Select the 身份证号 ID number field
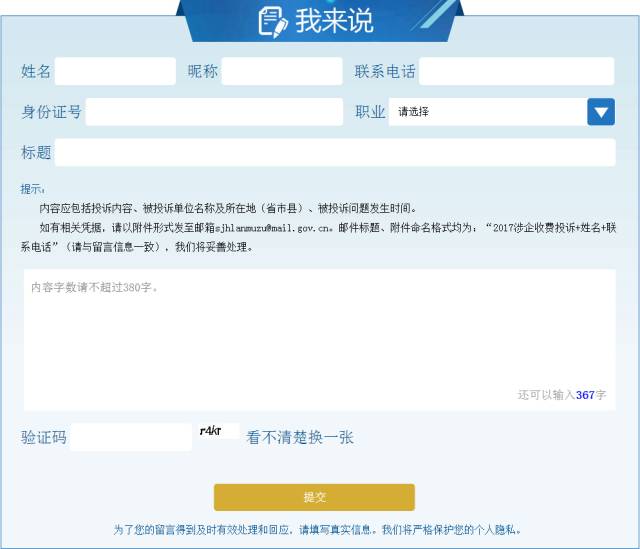Image resolution: width=640 pixels, height=549 pixels. 214,111
